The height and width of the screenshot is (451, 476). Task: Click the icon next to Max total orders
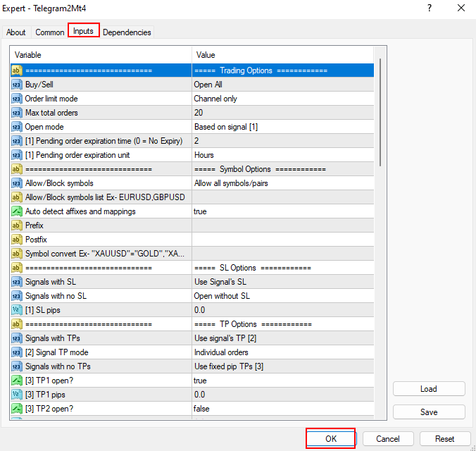coord(17,113)
